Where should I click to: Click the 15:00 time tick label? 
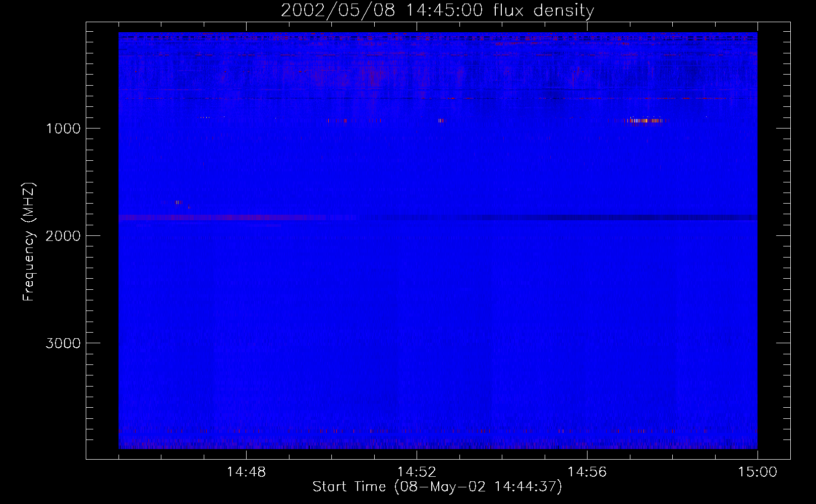pos(757,472)
